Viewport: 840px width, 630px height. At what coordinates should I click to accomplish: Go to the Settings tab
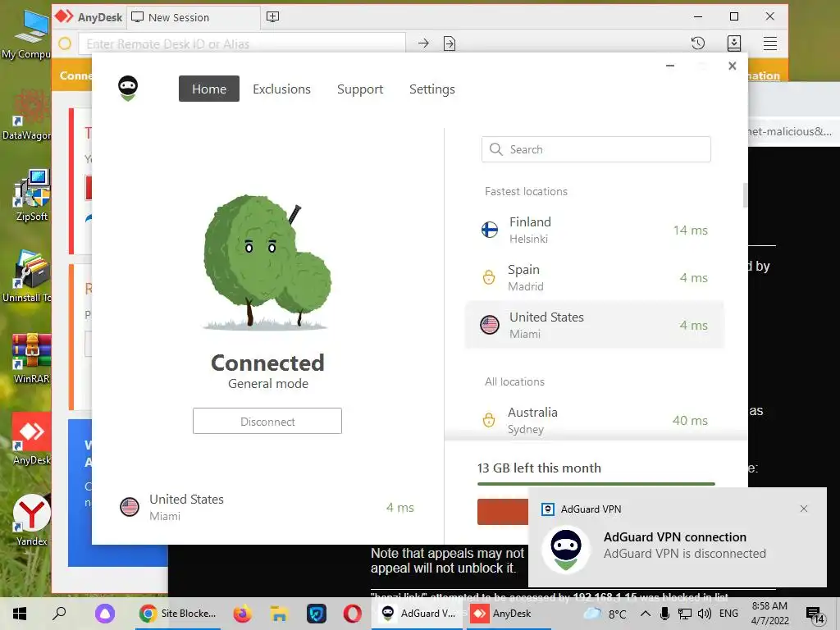click(431, 89)
